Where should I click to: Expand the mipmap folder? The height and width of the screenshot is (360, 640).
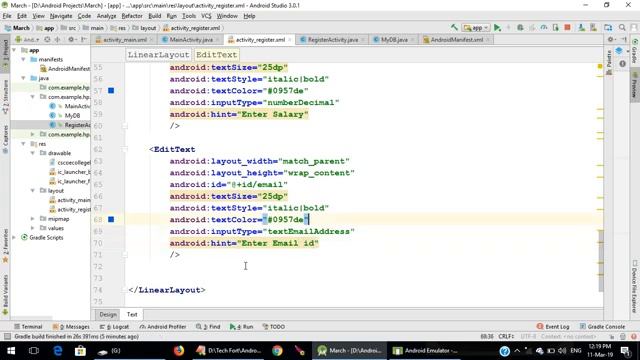[x=33, y=219]
